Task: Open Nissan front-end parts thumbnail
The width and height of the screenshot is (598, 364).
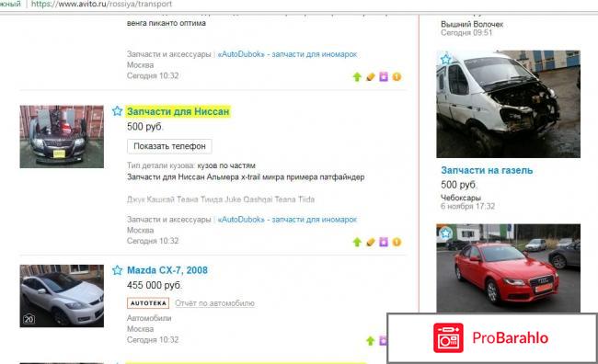Action: (x=62, y=136)
